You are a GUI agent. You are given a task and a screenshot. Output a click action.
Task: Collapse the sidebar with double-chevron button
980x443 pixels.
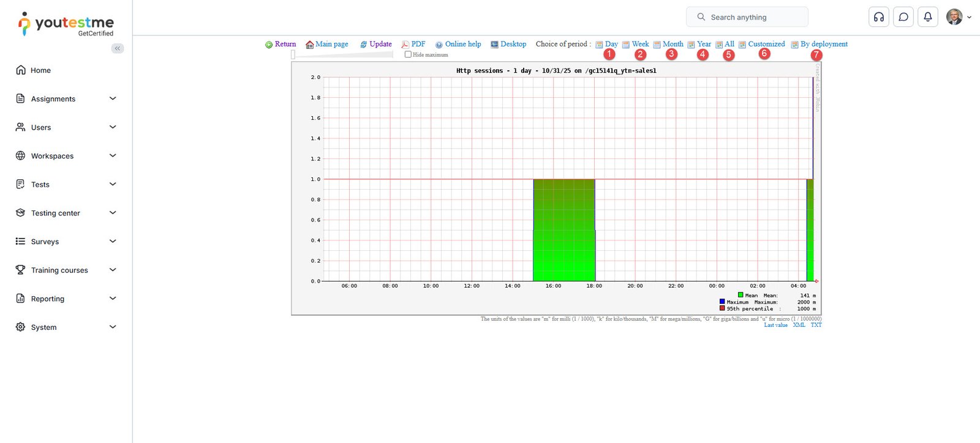118,48
